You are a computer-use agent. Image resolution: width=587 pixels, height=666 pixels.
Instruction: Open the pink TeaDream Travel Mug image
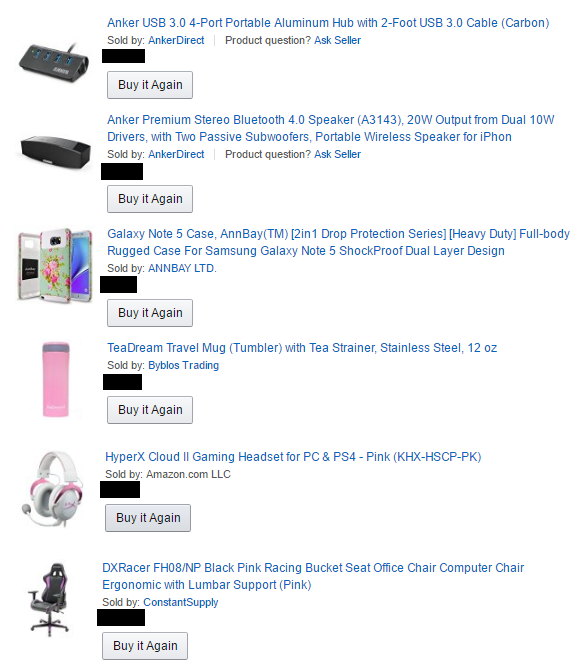point(56,379)
